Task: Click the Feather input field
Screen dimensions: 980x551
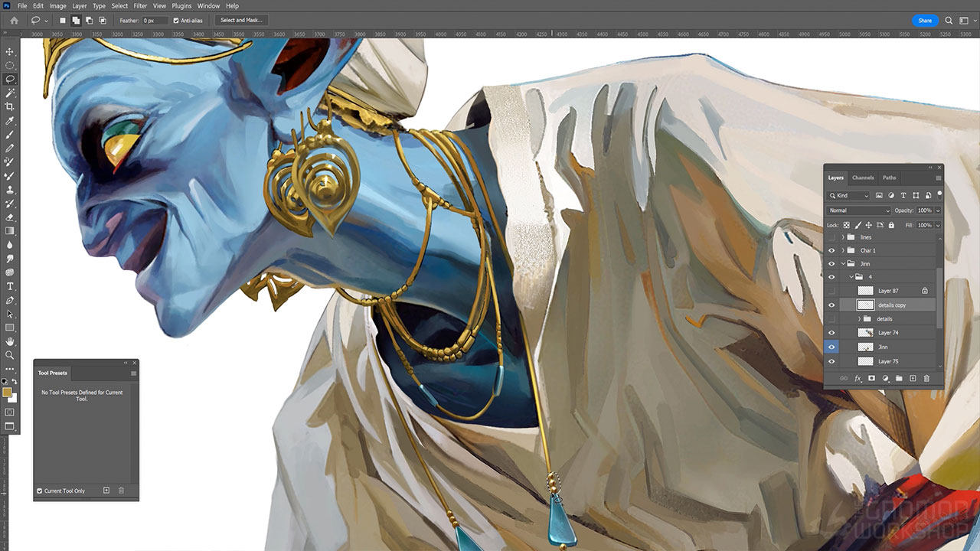Action: click(x=154, y=21)
